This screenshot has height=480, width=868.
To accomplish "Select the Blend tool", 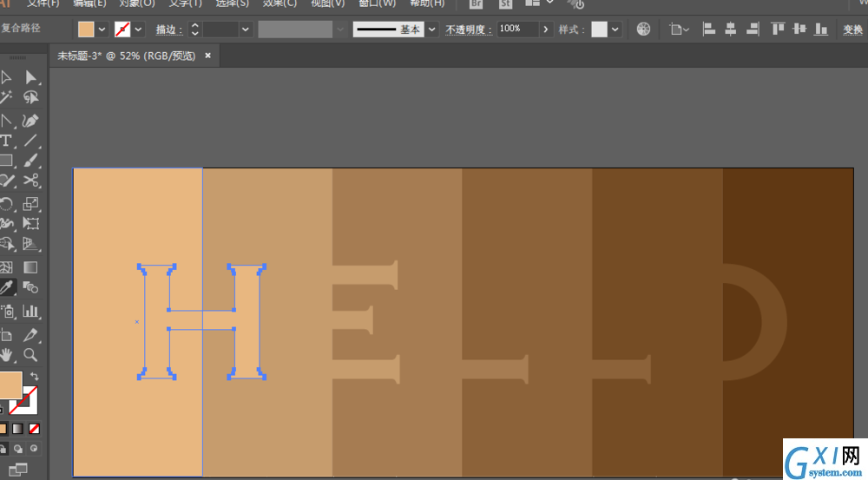I will pyautogui.click(x=30, y=287).
